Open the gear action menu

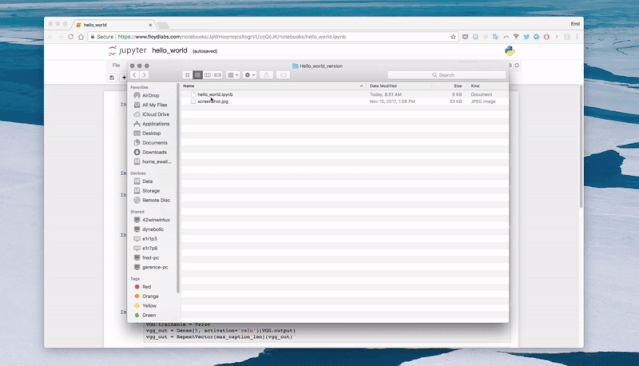(249, 75)
